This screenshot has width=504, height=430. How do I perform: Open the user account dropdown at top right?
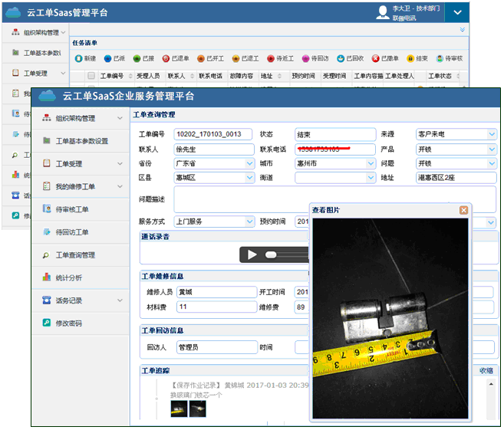click(456, 12)
